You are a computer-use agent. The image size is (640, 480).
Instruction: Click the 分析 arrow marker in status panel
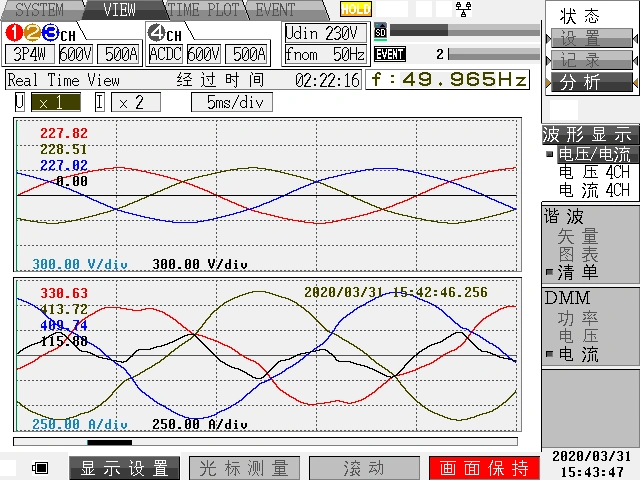[x=549, y=82]
